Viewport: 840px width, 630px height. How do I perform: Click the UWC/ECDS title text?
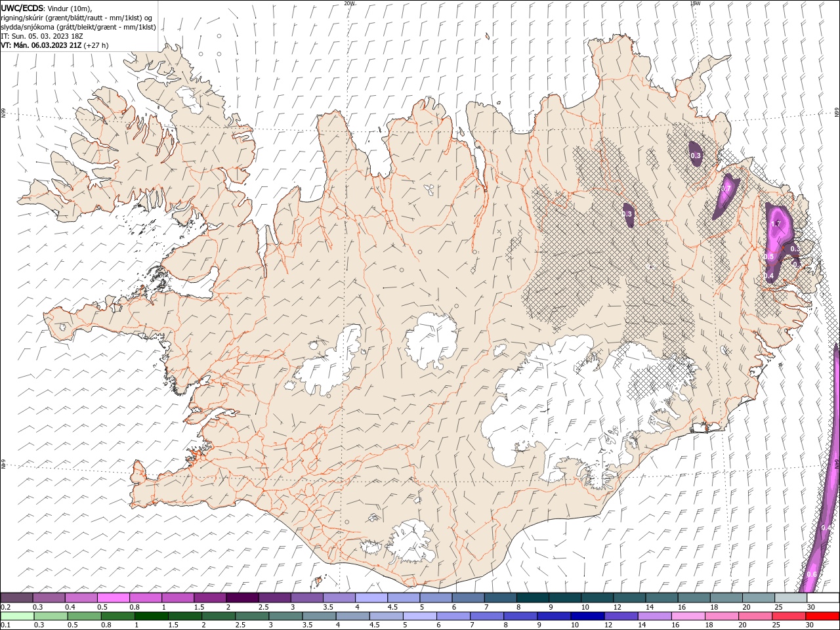point(22,8)
